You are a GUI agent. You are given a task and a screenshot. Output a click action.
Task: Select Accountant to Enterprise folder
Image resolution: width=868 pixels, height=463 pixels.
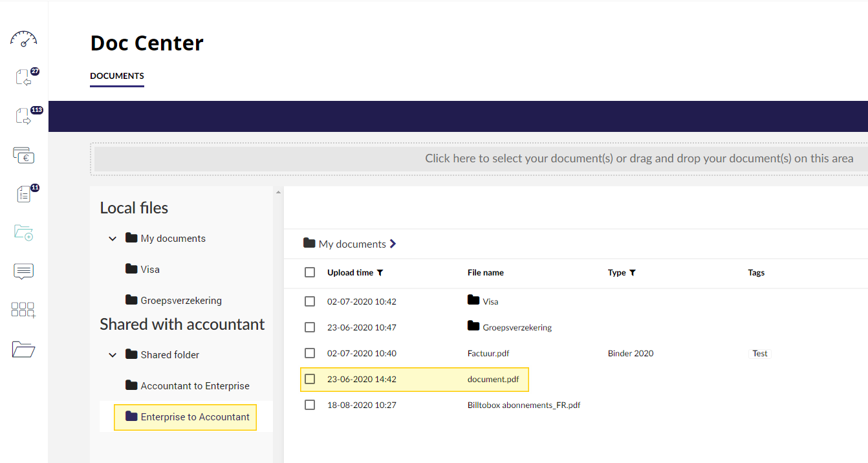pyautogui.click(x=195, y=386)
